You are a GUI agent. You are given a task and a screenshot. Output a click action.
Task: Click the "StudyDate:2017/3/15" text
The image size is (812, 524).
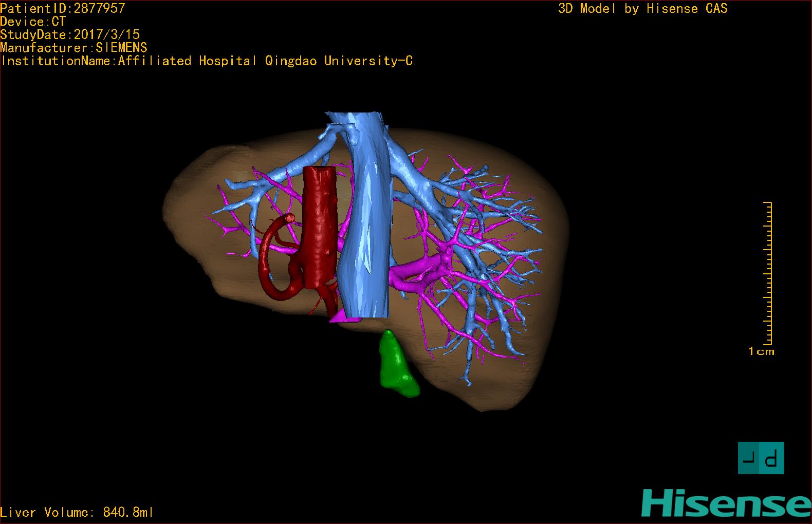click(70, 34)
